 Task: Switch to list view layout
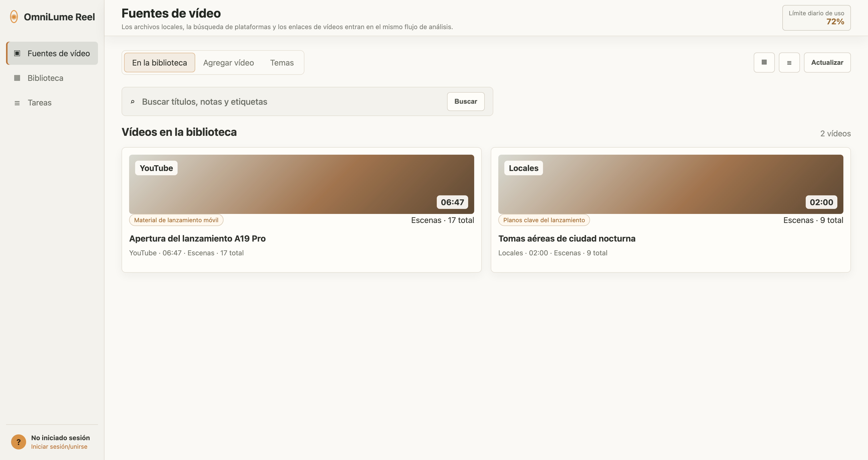789,62
